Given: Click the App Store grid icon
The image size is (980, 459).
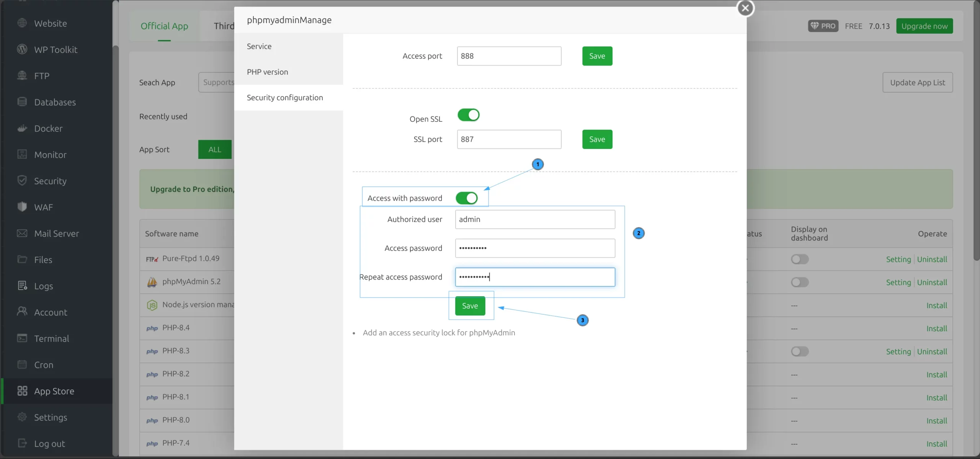Looking at the screenshot, I should 22,391.
